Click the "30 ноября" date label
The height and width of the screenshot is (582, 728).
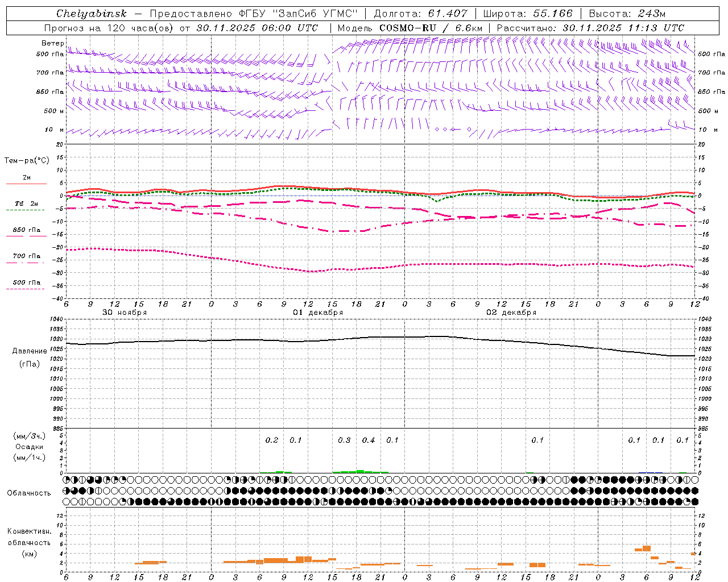coord(125,313)
